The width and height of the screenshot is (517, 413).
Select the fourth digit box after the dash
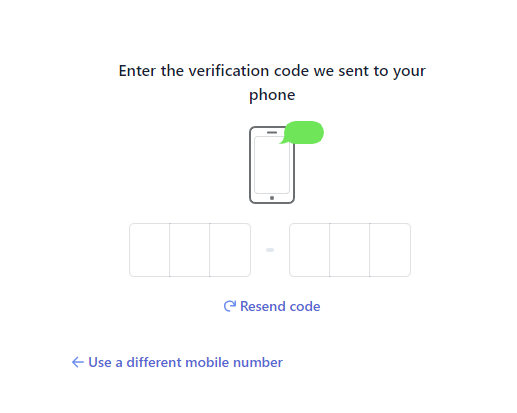[309, 250]
